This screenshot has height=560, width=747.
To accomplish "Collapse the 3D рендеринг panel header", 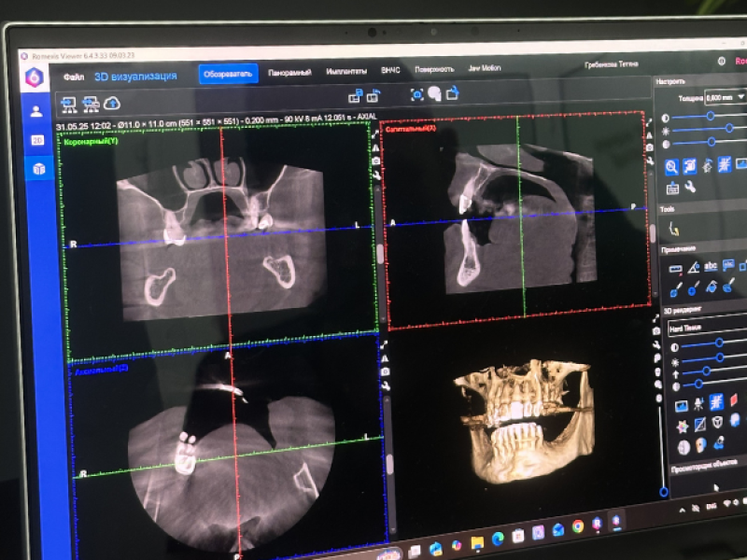I will [x=705, y=310].
